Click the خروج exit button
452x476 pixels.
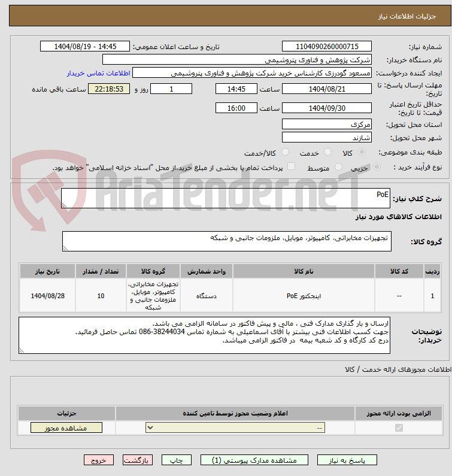pos(99,460)
